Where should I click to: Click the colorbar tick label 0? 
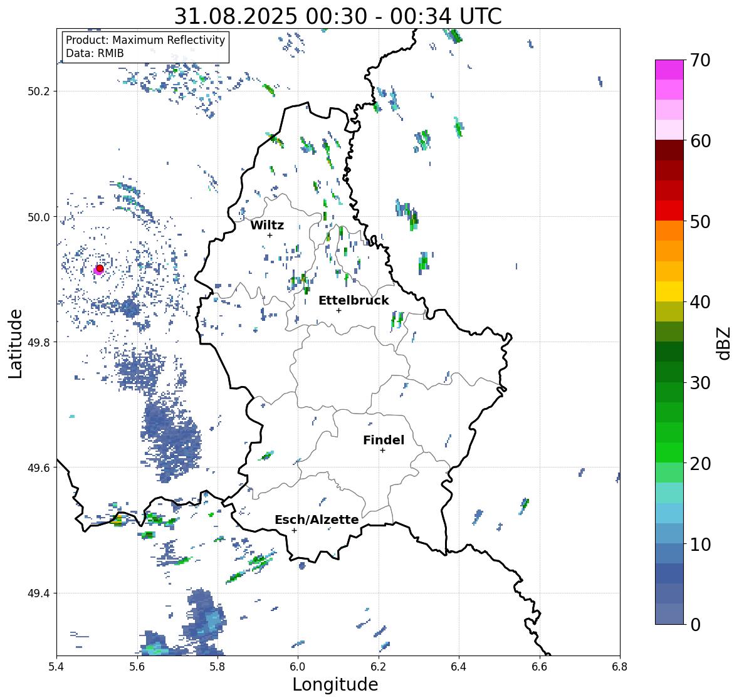click(696, 625)
